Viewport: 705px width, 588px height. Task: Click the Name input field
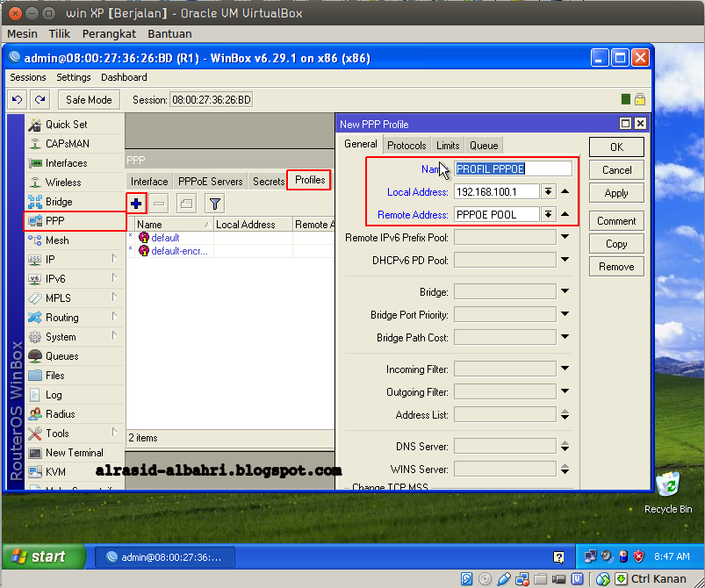pos(513,169)
